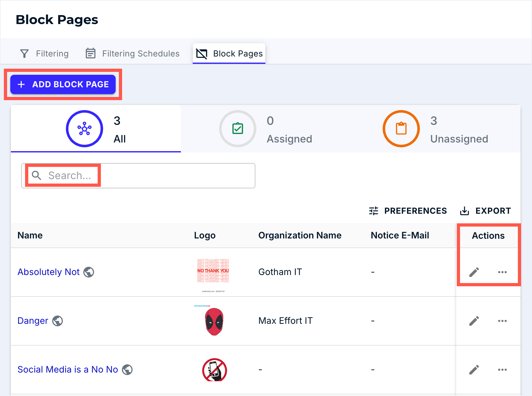Open table Preferences
This screenshot has width=532, height=396.
[x=408, y=211]
